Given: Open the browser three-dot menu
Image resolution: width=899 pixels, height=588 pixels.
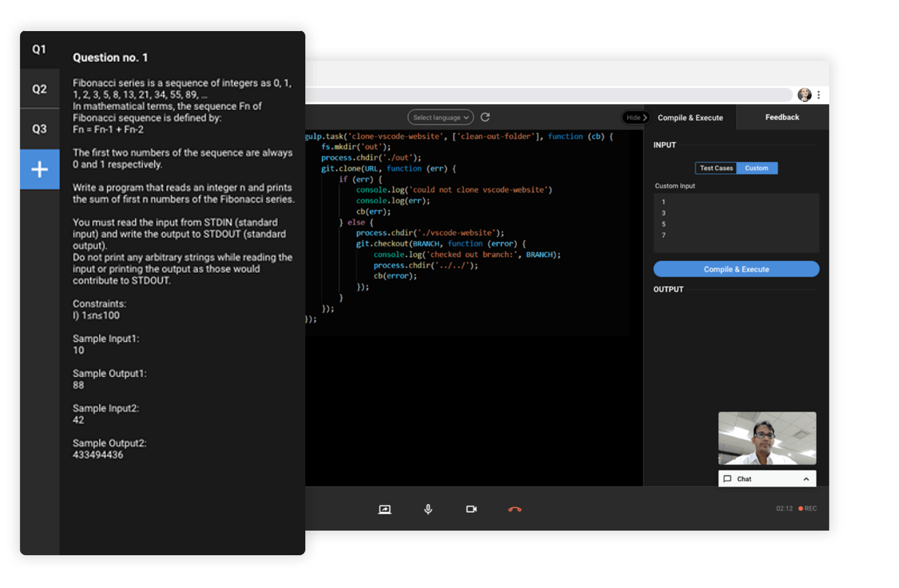Looking at the screenshot, I should click(x=819, y=95).
